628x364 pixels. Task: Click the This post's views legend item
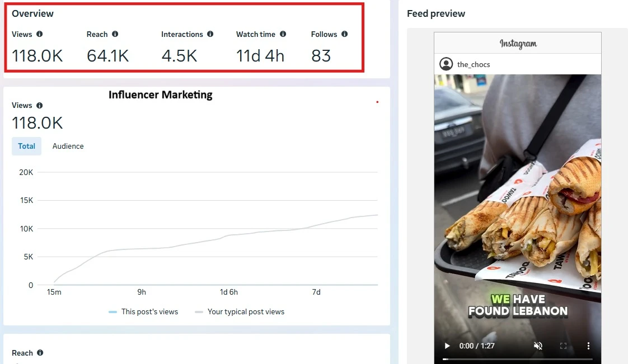pyautogui.click(x=143, y=311)
